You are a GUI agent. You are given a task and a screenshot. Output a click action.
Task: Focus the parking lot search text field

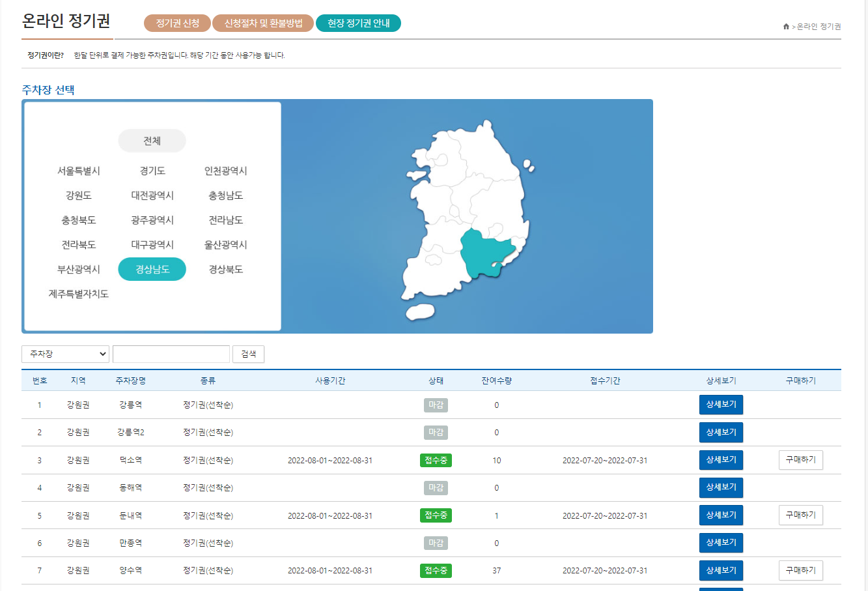[x=171, y=354]
